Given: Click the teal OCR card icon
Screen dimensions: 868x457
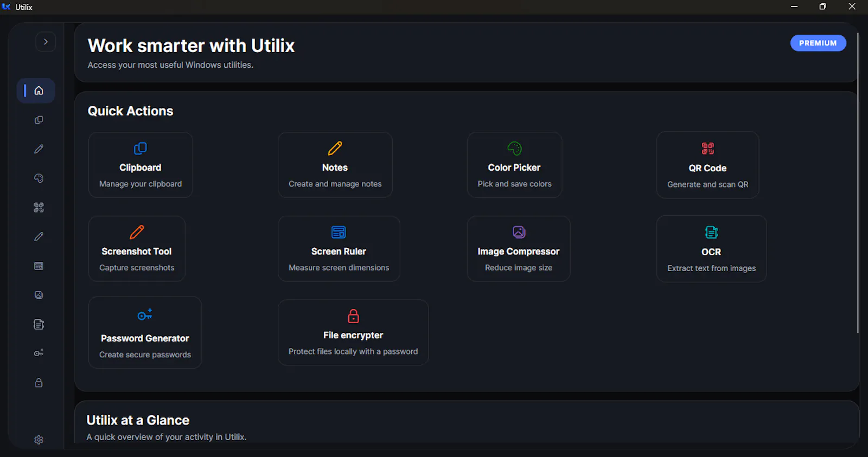Looking at the screenshot, I should pyautogui.click(x=711, y=233).
